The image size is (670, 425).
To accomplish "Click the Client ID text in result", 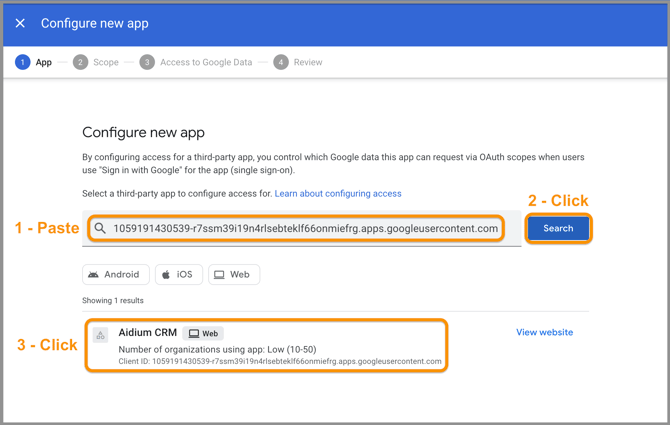I will coord(280,361).
